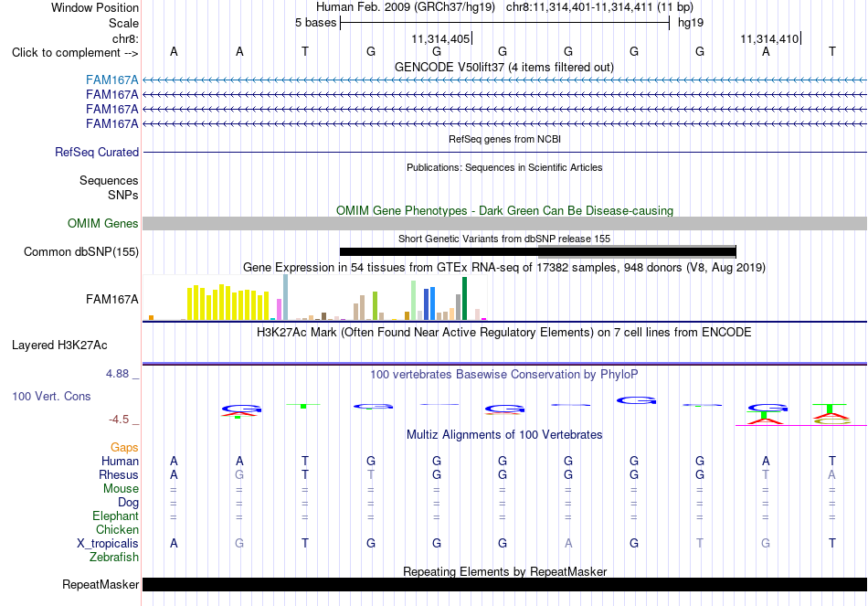Click the T base in the top sequence row under 11,314,410
This screenshot has height=606, width=868.
[831, 51]
